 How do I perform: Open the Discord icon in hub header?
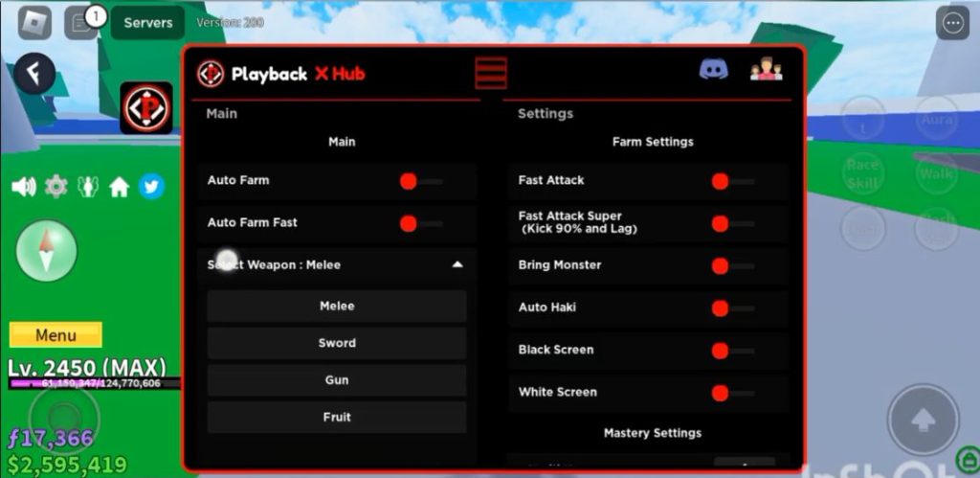point(713,69)
